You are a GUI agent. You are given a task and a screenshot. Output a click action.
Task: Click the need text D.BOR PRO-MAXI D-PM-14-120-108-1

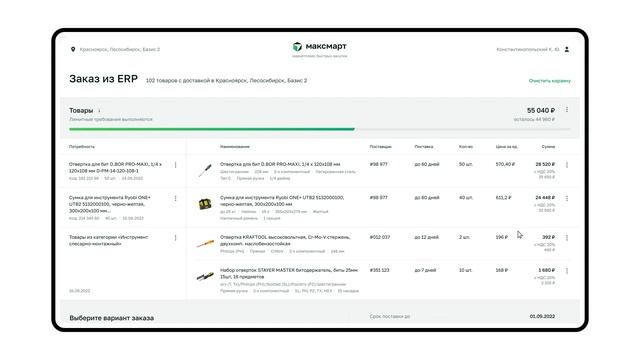point(116,167)
